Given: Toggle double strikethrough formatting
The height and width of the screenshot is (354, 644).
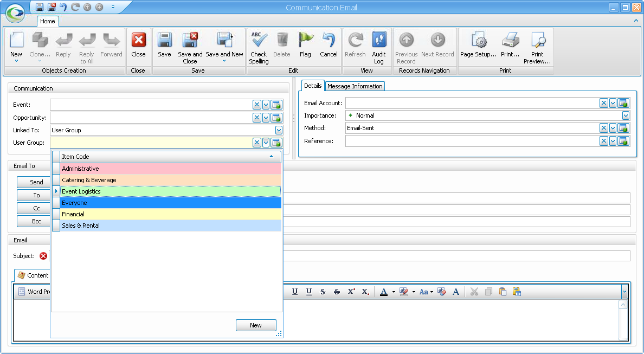Looking at the screenshot, I should tap(337, 292).
